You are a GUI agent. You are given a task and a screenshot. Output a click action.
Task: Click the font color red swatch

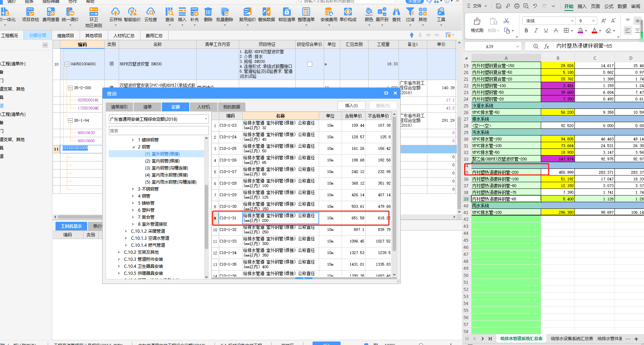click(594, 31)
